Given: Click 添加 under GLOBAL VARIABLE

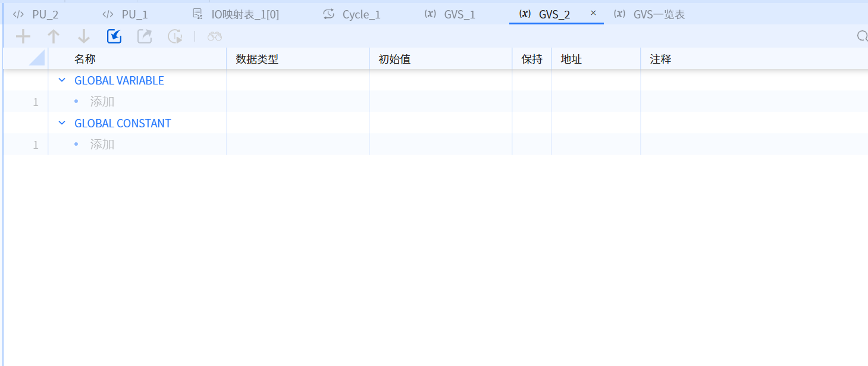Looking at the screenshot, I should (x=102, y=102).
